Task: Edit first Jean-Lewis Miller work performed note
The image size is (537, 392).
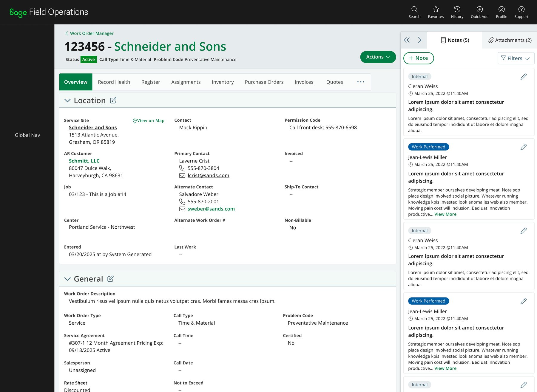Action: 524,147
